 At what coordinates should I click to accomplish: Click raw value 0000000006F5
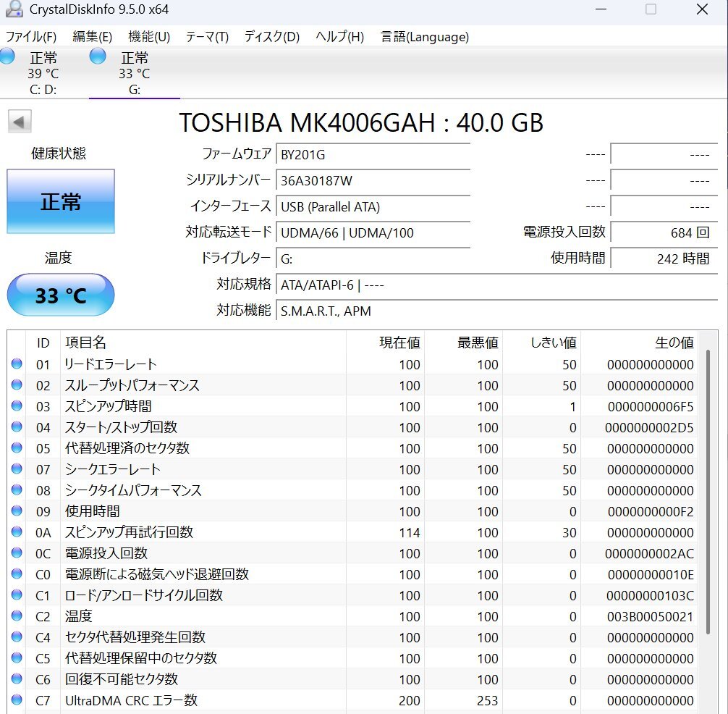[651, 406]
